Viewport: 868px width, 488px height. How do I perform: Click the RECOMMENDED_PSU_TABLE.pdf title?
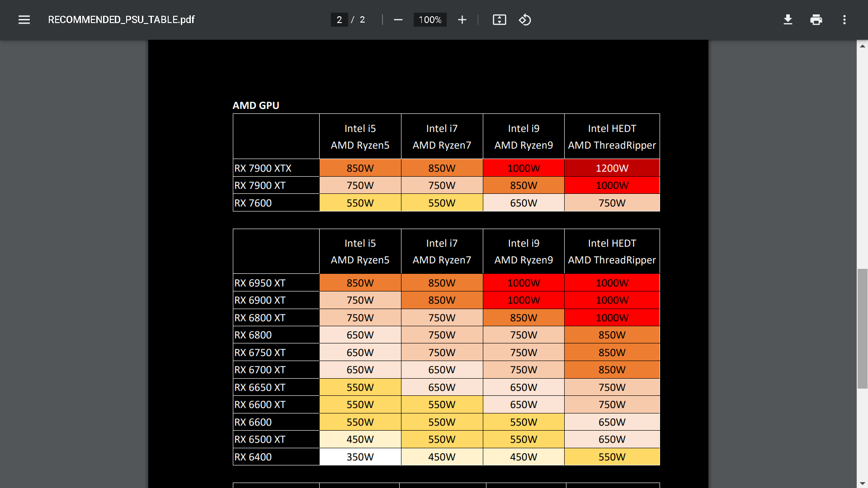(121, 20)
